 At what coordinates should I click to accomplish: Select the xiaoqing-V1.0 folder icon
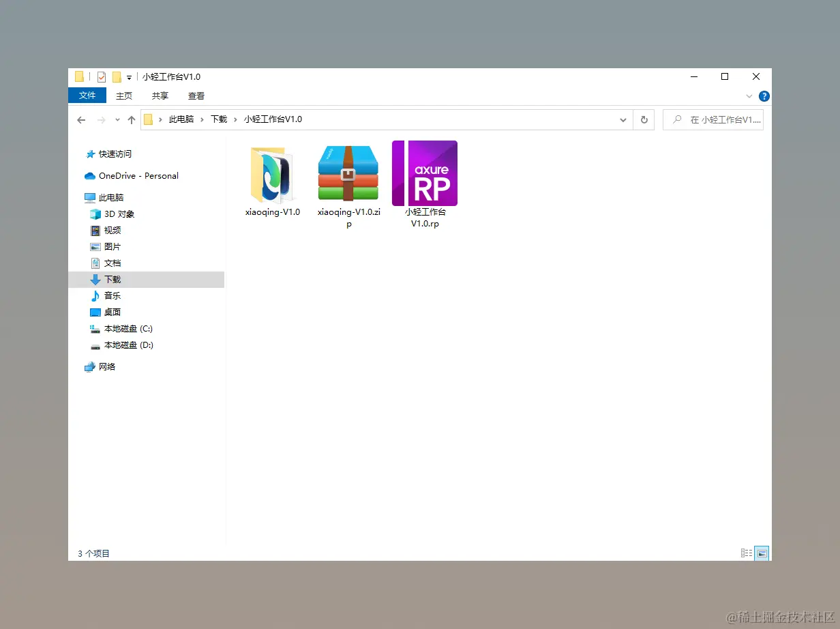273,175
